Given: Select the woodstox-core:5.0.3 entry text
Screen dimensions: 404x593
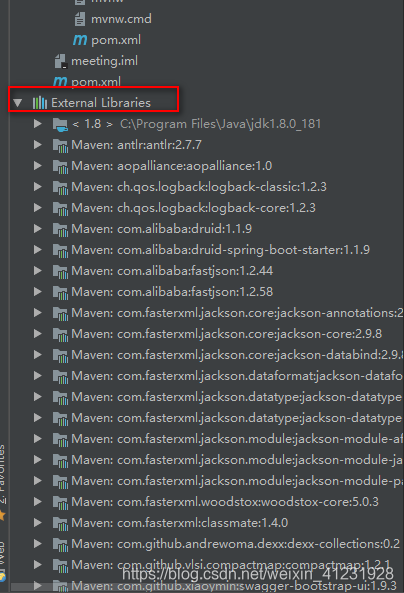Looking at the screenshot, I should [x=225, y=501].
